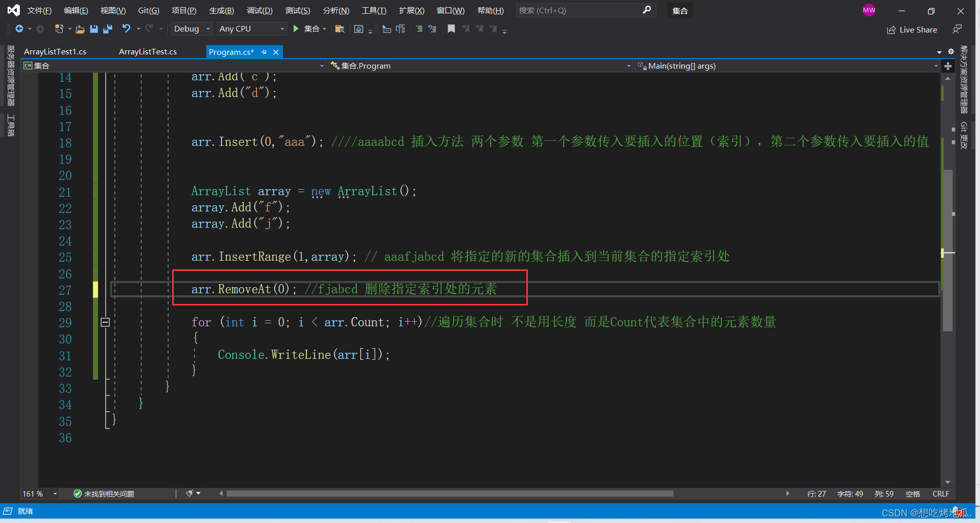980x523 pixels.
Task: Open the Debug configuration dropdown
Action: tap(192, 29)
